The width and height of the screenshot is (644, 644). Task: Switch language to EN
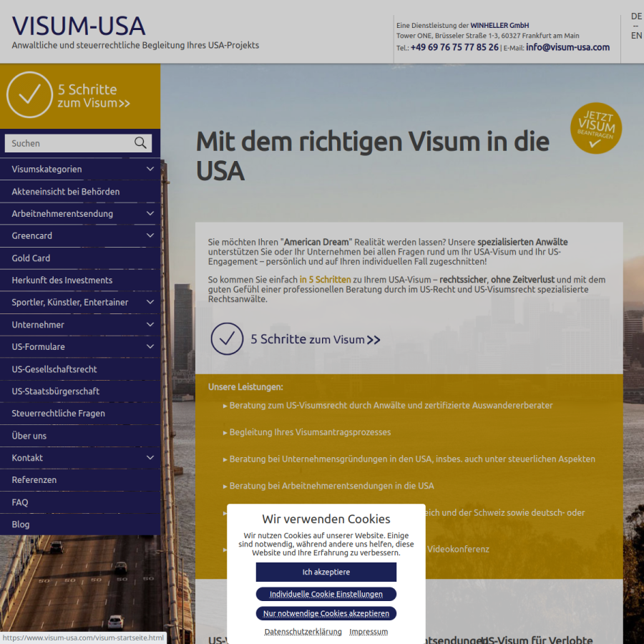tap(636, 36)
